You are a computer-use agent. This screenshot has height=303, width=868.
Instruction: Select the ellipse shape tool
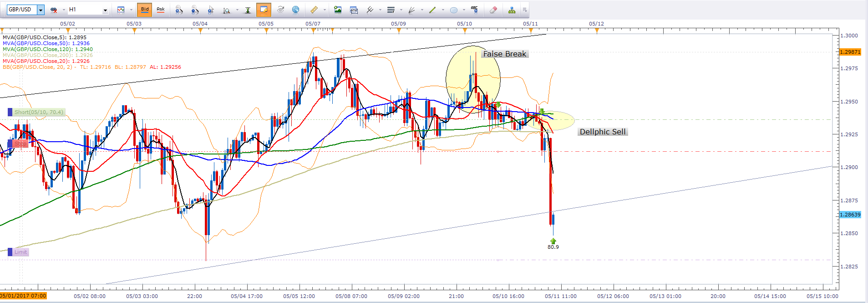click(453, 10)
